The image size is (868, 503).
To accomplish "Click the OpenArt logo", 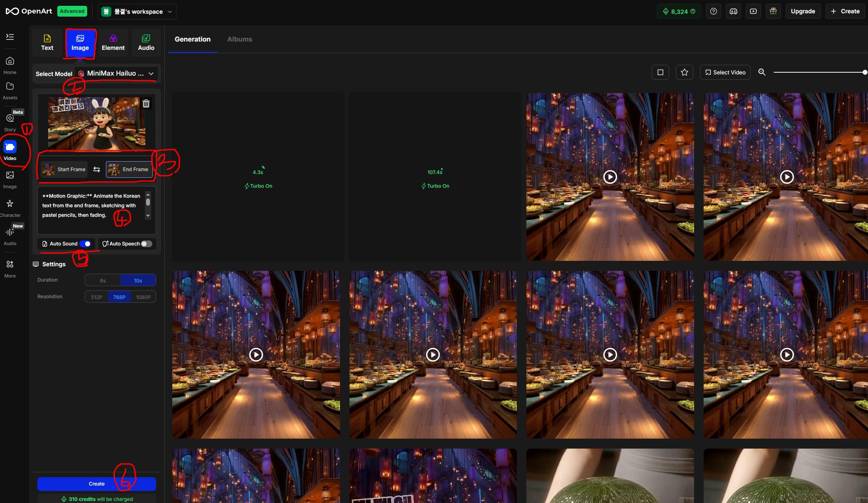I will [x=29, y=11].
